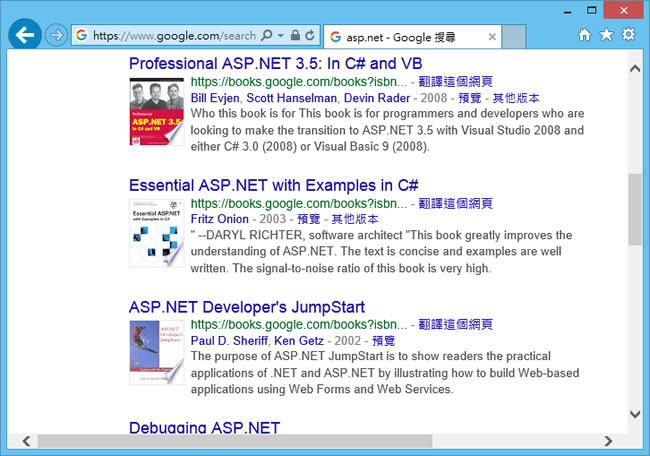
Task: Click the horizontal scrollbar right arrow
Action: 608,441
